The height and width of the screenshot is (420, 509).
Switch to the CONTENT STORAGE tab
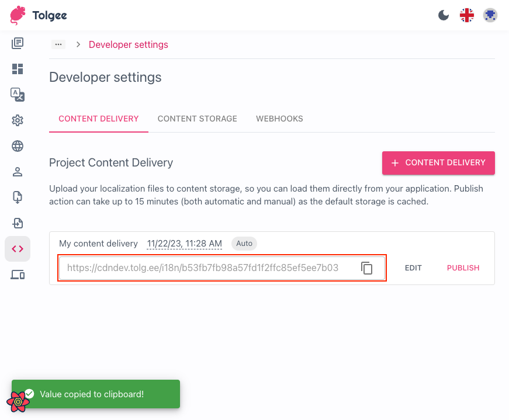pyautogui.click(x=197, y=119)
